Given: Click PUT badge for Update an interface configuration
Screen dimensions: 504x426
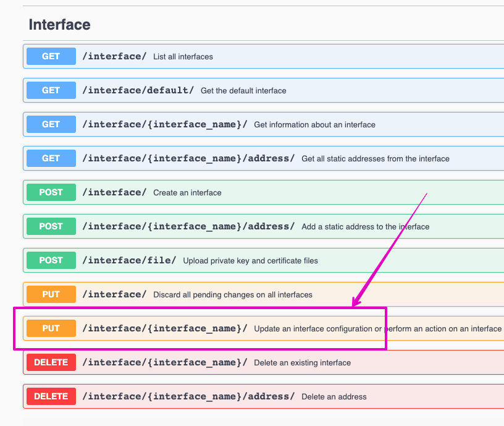Looking at the screenshot, I should pos(51,328).
